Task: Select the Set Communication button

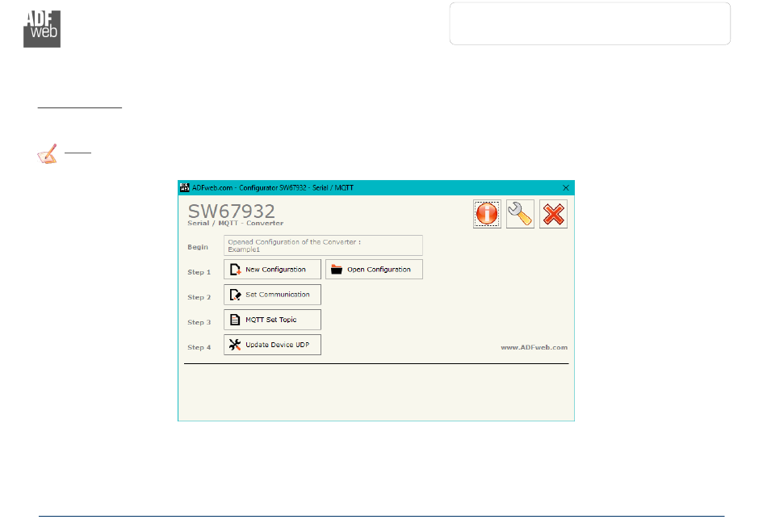Action: (272, 295)
